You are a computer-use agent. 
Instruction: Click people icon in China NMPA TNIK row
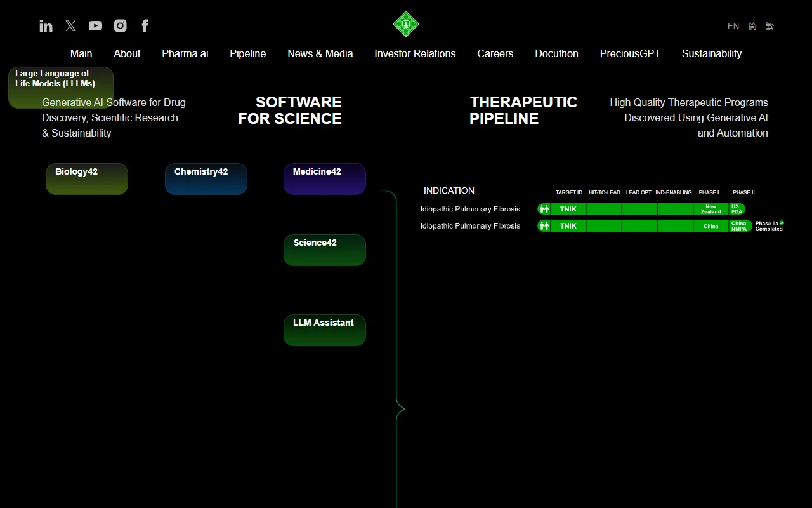click(x=544, y=226)
